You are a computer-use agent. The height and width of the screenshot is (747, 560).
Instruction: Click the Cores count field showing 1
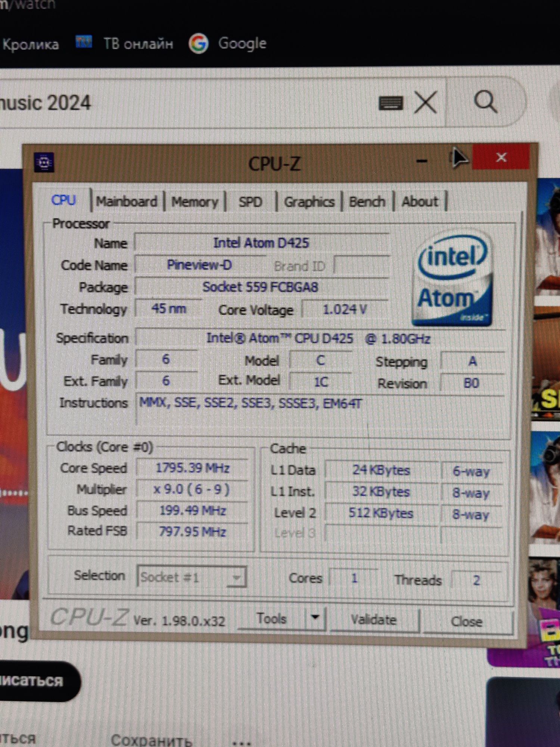tap(354, 579)
